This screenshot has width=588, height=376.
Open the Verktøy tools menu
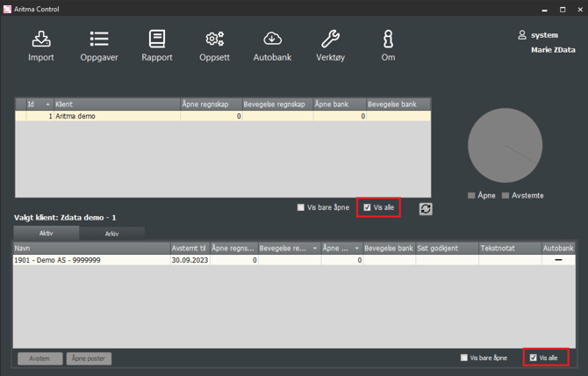[x=330, y=45]
